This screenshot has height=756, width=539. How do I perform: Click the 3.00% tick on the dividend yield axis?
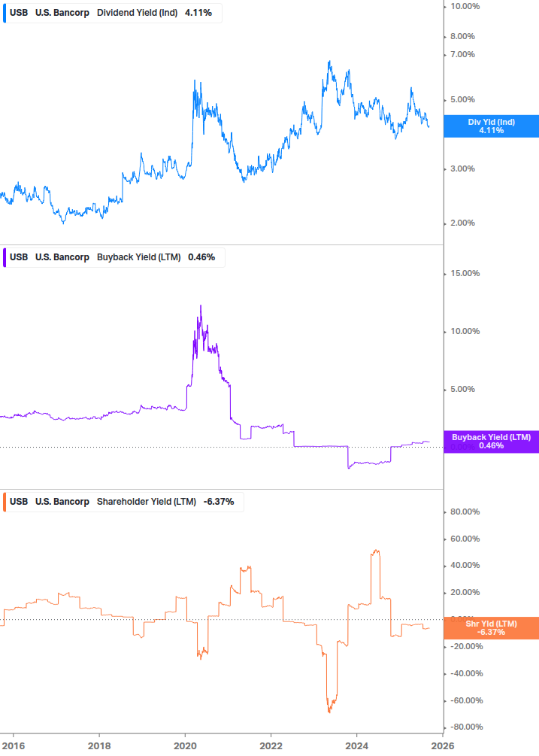pyautogui.click(x=462, y=169)
